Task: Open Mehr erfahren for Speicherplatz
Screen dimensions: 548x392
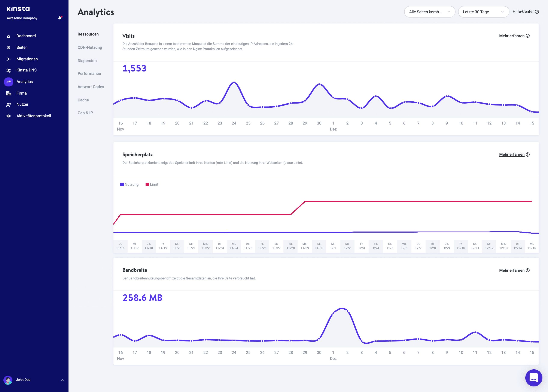Action: coord(512,154)
